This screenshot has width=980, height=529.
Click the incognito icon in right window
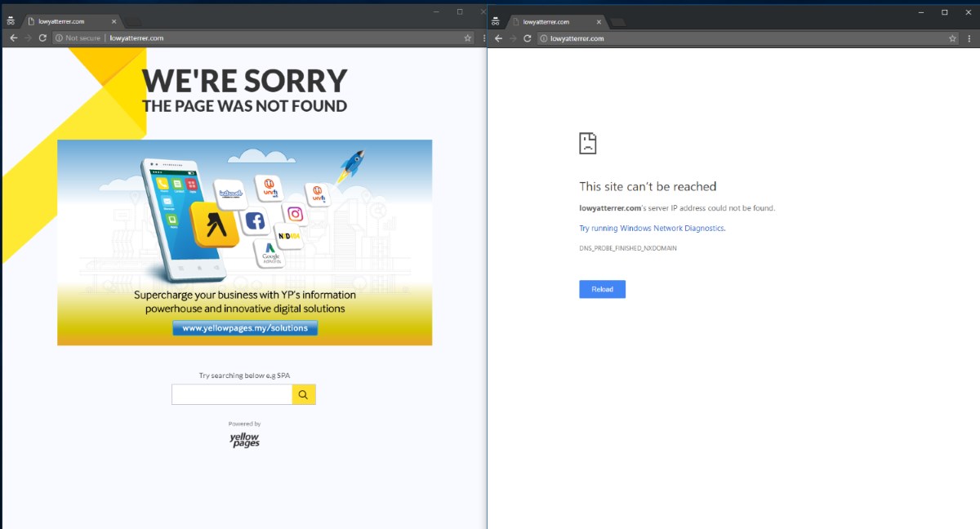(x=495, y=22)
